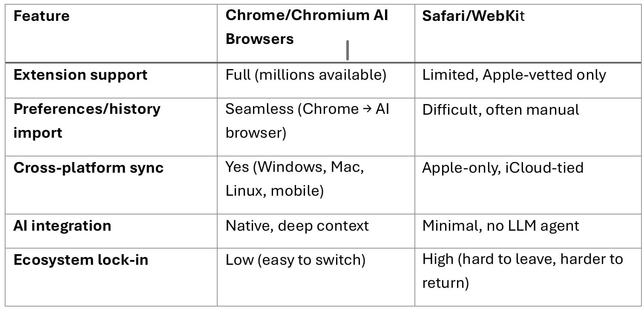
Task: Click the 'High (hard to leave, harder to return)' cell
Action: click(x=522, y=271)
